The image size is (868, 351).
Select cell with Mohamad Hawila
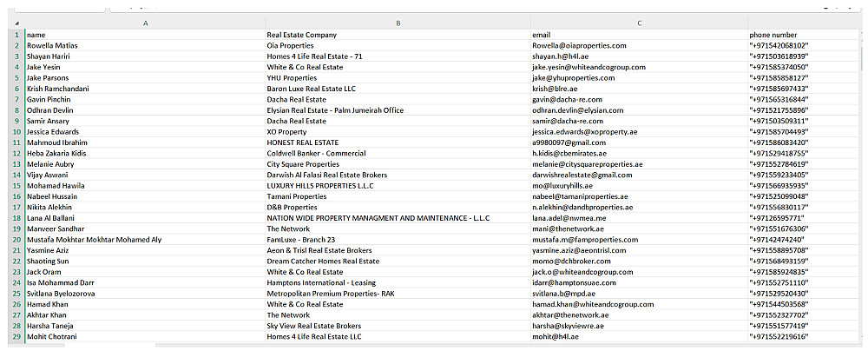pyautogui.click(x=145, y=186)
